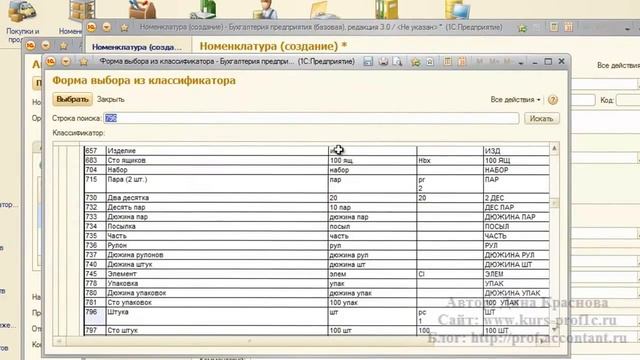This screenshot has width=640, height=360.
Task: Open the round orange menu button beside the 1C logo in the classifier dialog
Action: (x=66, y=62)
